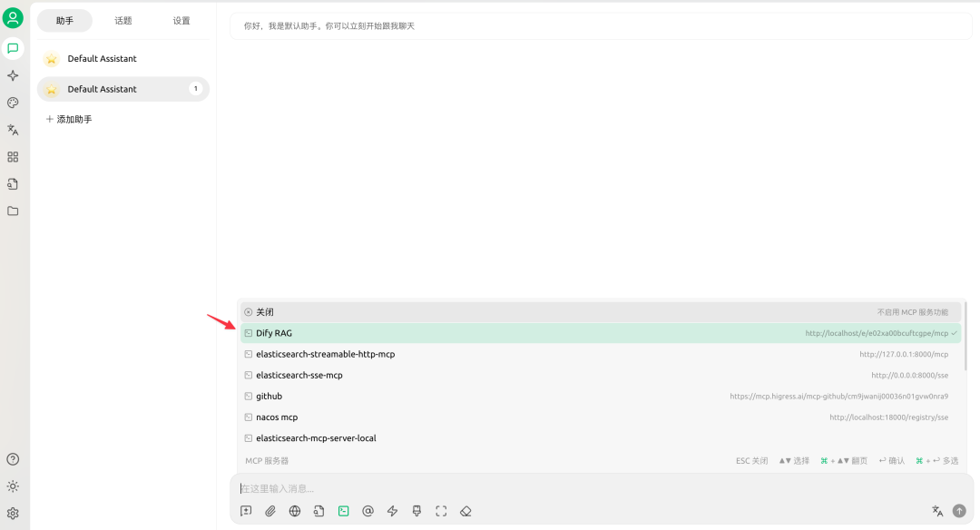This screenshot has height=530, width=980.
Task: Select the clear context eraser icon
Action: (x=465, y=511)
